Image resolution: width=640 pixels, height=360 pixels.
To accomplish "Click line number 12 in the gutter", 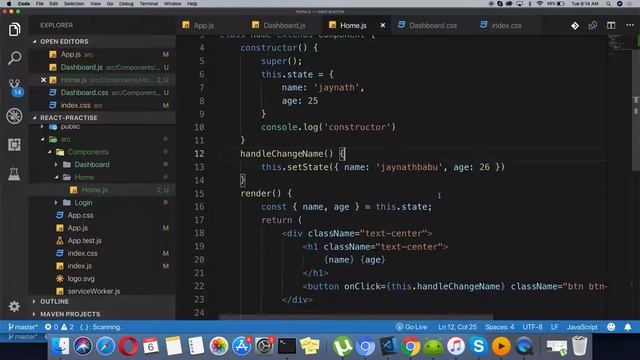I will [x=199, y=154].
